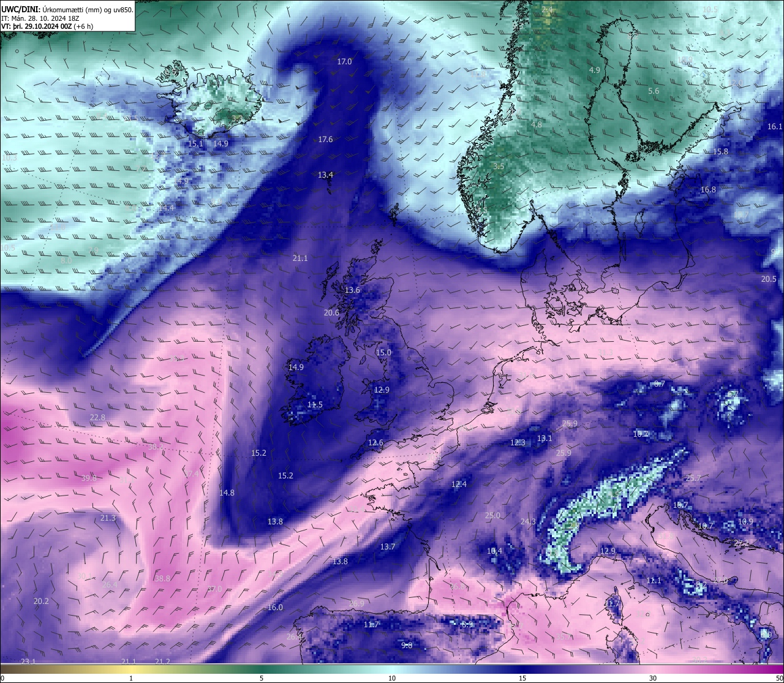Viewport: 784px width, 683px height.
Task: Click the 25.7 value label
Action: pos(693,478)
